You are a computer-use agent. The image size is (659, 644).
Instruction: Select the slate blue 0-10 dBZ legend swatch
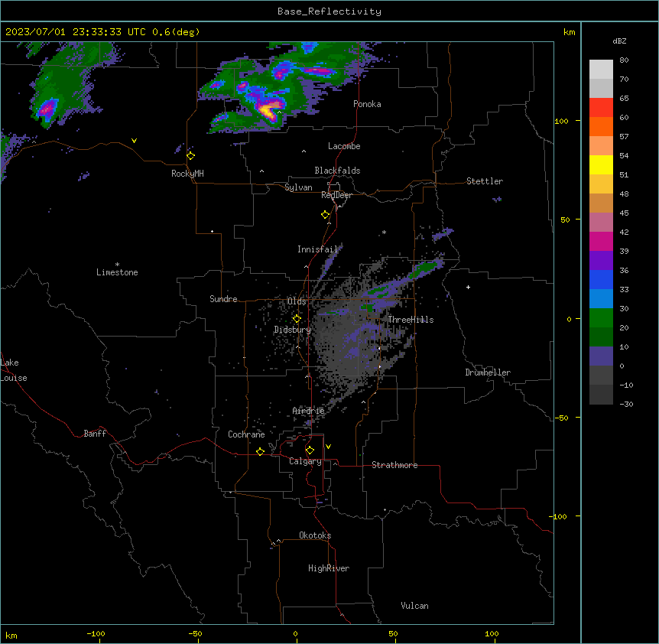[601, 356]
